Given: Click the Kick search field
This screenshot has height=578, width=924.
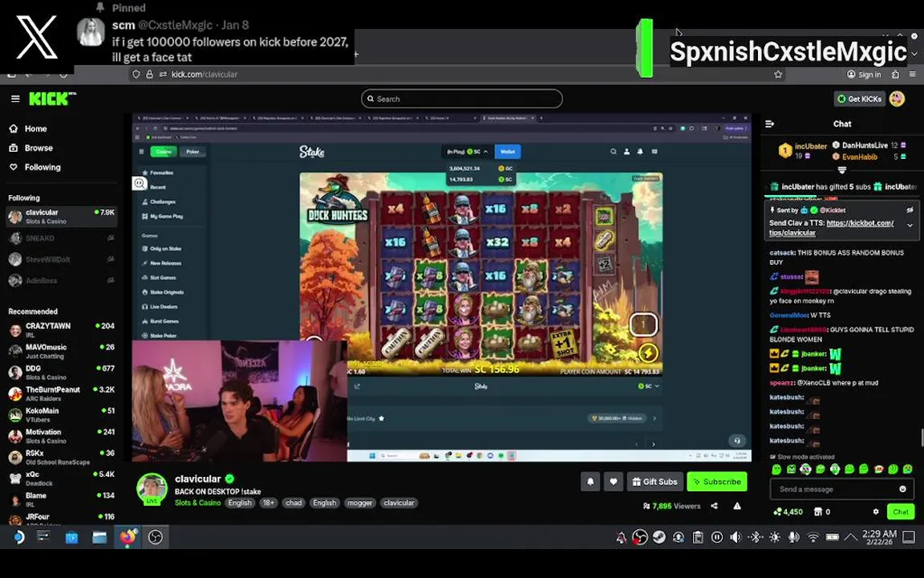Looking at the screenshot, I should (461, 99).
